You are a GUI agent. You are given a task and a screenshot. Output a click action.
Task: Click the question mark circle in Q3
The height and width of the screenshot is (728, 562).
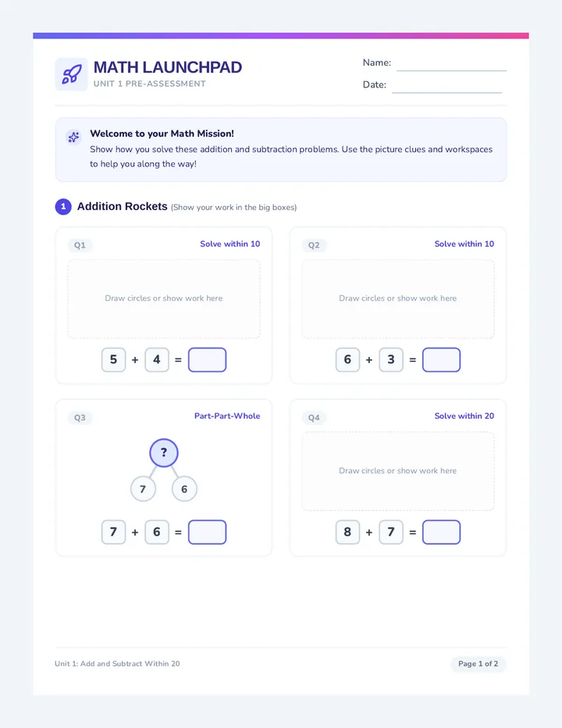[x=164, y=453]
